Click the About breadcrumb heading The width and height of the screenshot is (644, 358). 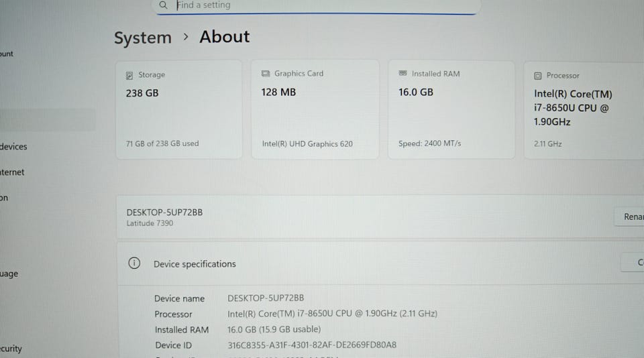click(x=224, y=37)
